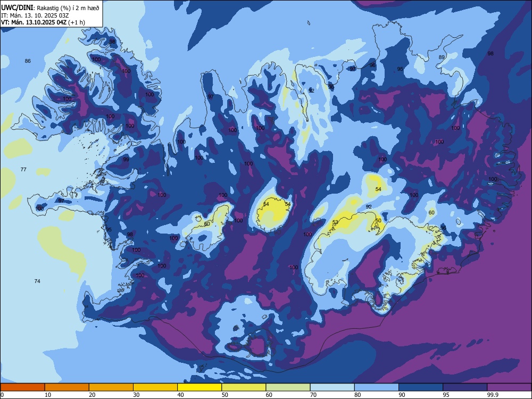The height and width of the screenshot is (399, 532).
Task: Select the purple above-99.9 legend swatch
Action: (x=509, y=387)
